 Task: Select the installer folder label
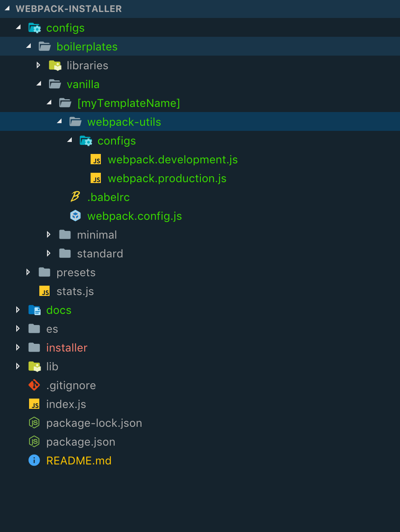click(x=67, y=348)
